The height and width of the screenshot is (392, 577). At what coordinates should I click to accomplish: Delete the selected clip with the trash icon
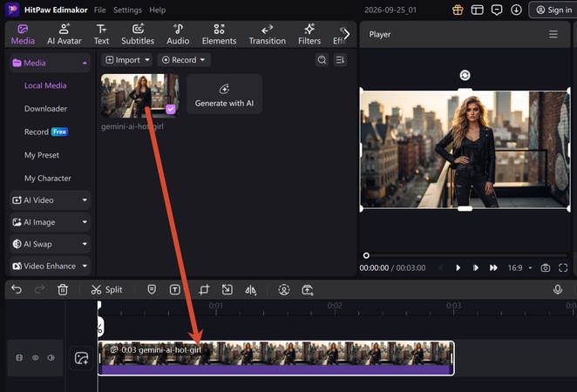[63, 289]
